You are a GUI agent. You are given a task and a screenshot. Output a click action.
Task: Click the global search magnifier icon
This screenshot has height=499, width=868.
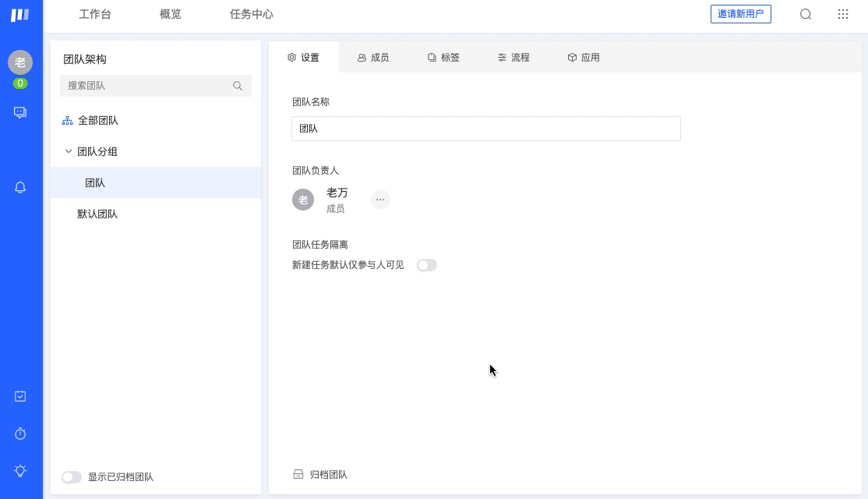[806, 14]
